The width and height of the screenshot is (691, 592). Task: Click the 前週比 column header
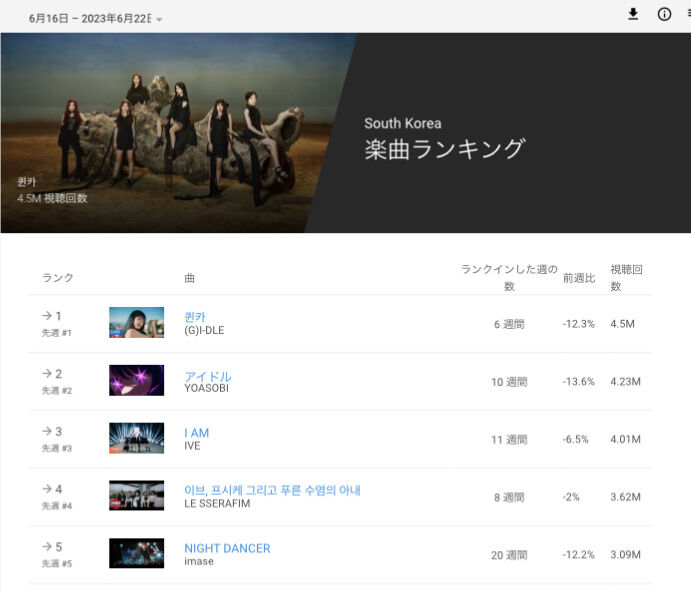[579, 278]
